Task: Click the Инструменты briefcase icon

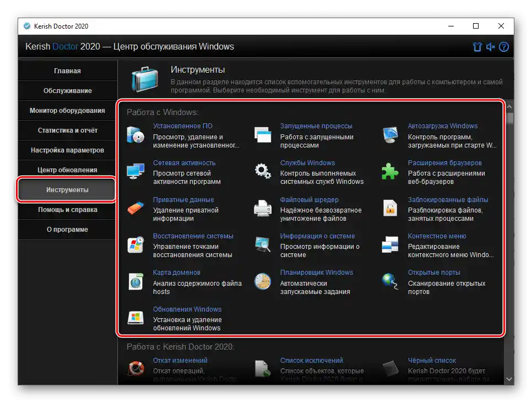Action: tap(145, 79)
